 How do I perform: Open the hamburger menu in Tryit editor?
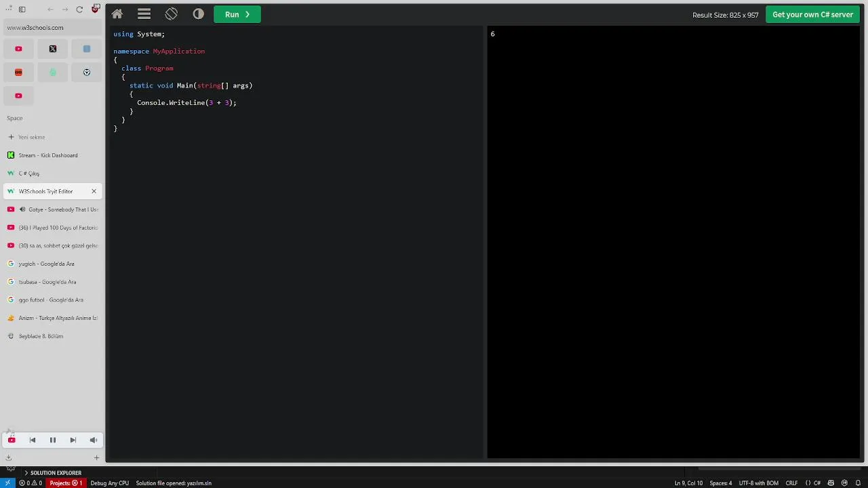pyautogui.click(x=144, y=14)
